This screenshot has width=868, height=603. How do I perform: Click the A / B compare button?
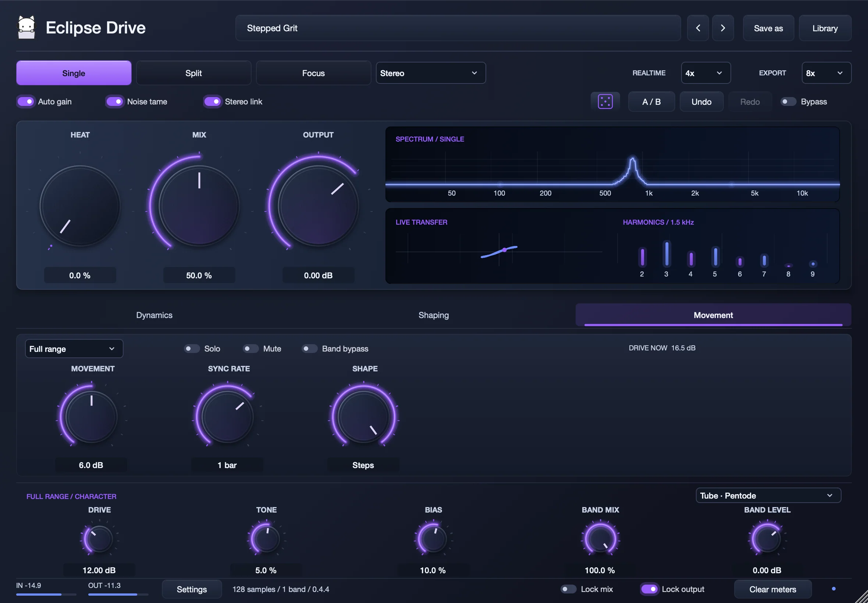click(651, 101)
